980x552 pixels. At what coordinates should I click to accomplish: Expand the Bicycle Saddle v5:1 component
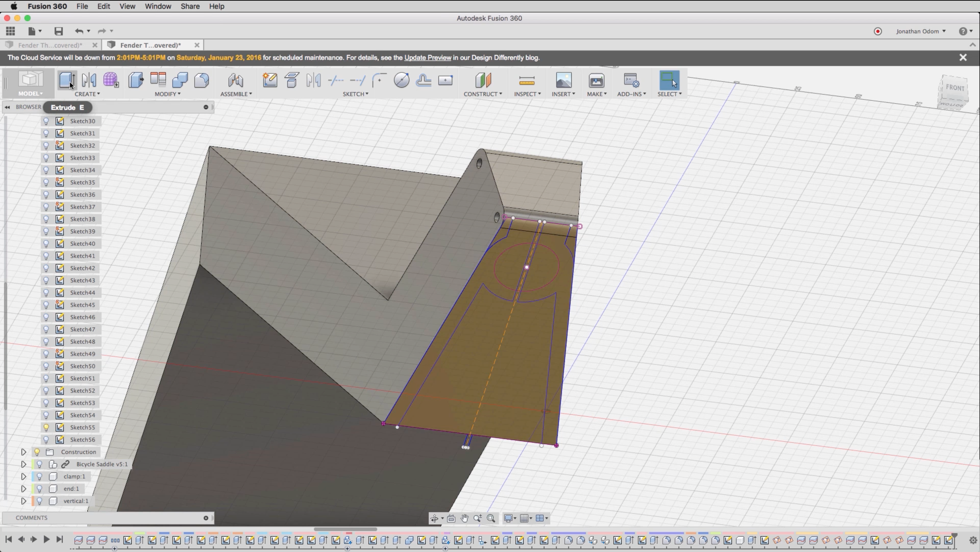tap(23, 464)
